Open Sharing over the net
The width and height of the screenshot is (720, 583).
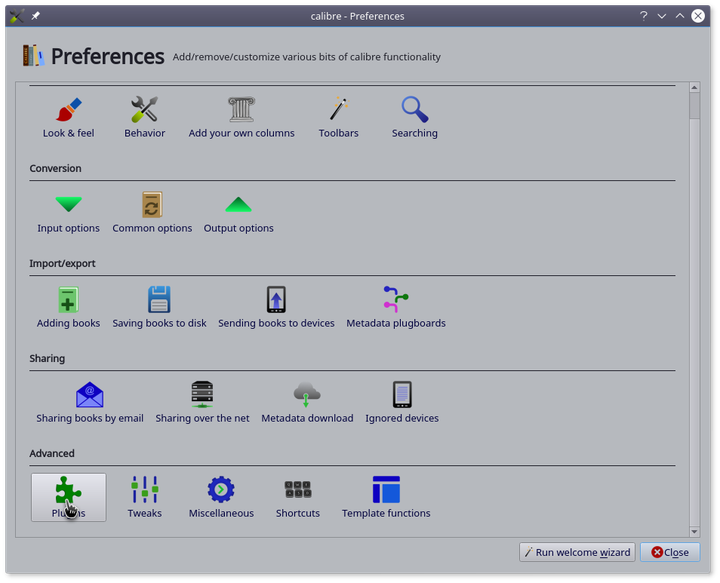tap(202, 402)
